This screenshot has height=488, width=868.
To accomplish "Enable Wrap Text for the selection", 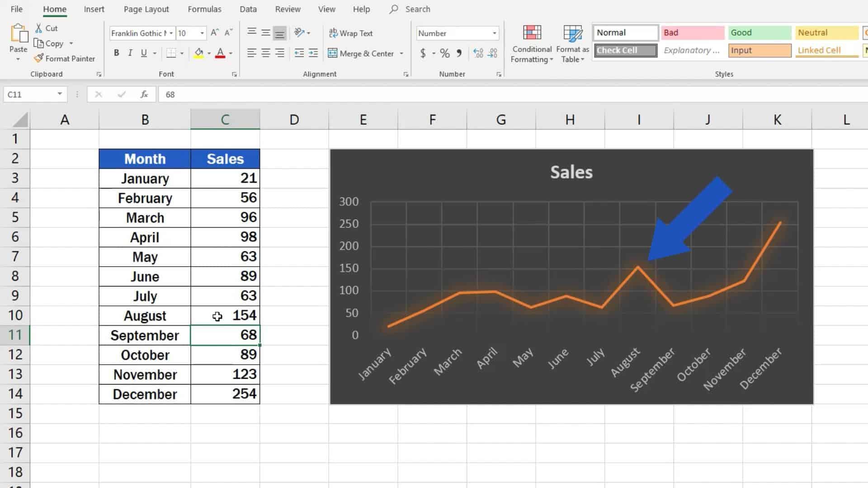I will pos(351,33).
